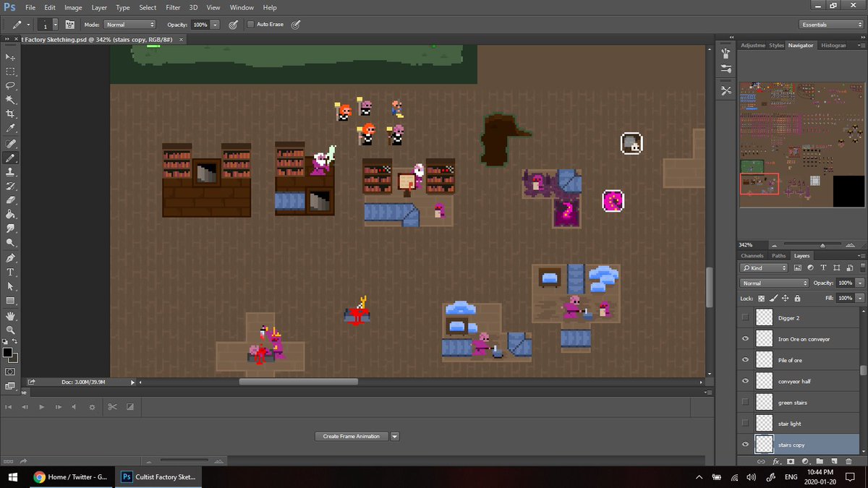Click the foreground color swatch
This screenshot has height=488, width=868.
point(7,352)
